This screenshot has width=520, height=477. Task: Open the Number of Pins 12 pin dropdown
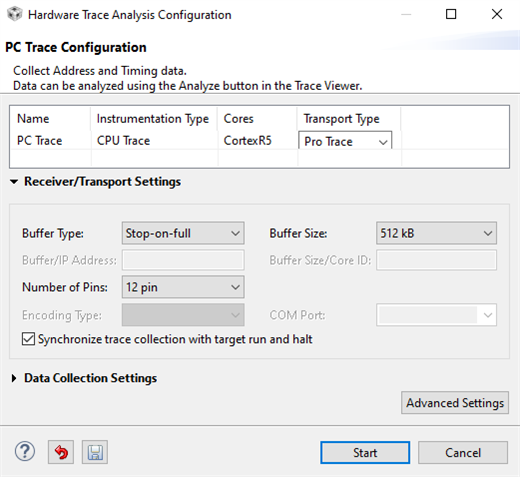click(183, 287)
